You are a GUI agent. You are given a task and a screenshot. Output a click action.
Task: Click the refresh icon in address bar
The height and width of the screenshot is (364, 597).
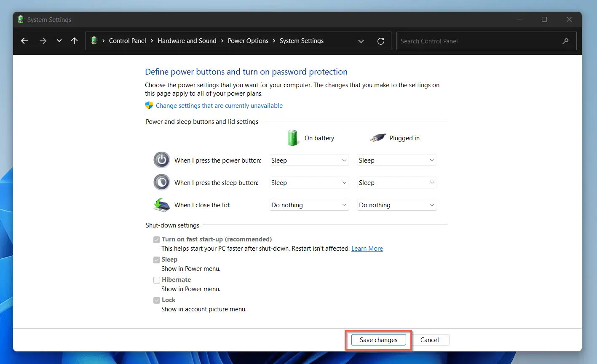point(381,41)
